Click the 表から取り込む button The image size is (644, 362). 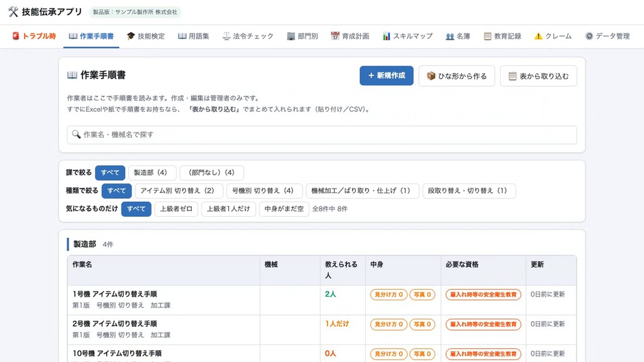pyautogui.click(x=538, y=76)
